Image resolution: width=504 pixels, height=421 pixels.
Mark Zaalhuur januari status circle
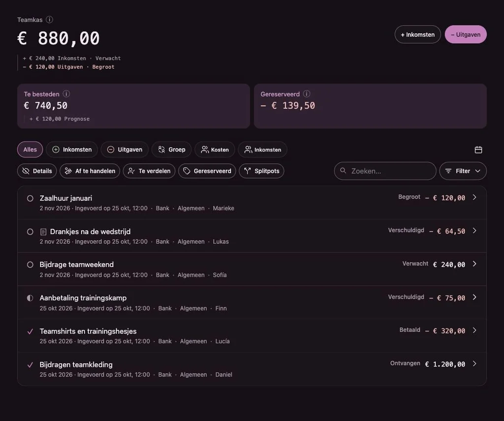pyautogui.click(x=30, y=199)
